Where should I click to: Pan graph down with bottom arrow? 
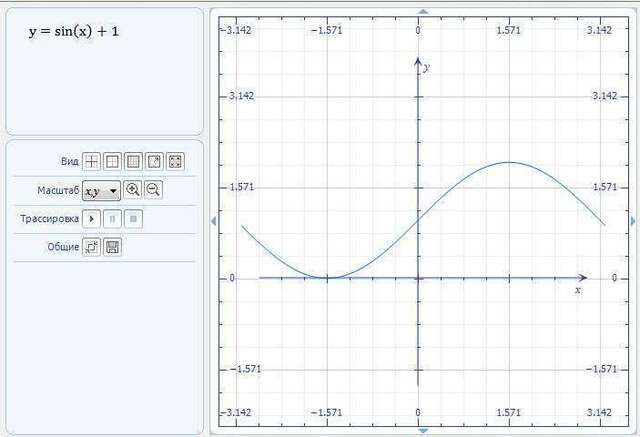click(x=423, y=430)
